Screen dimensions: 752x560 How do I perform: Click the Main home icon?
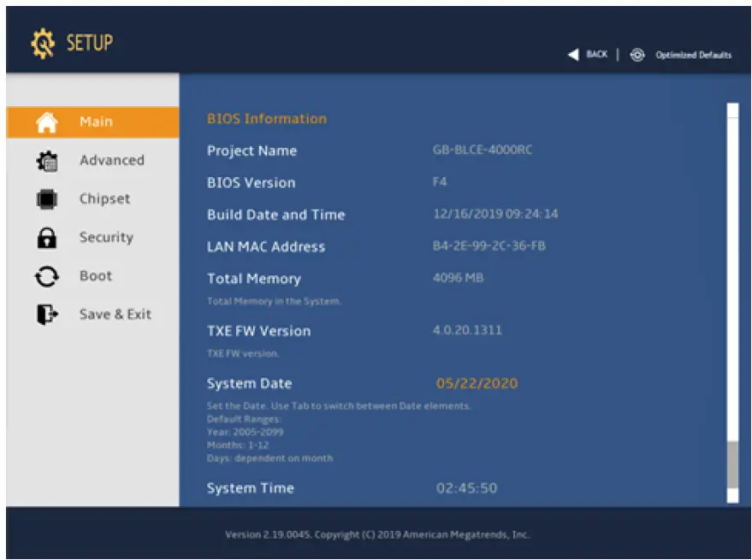click(47, 122)
